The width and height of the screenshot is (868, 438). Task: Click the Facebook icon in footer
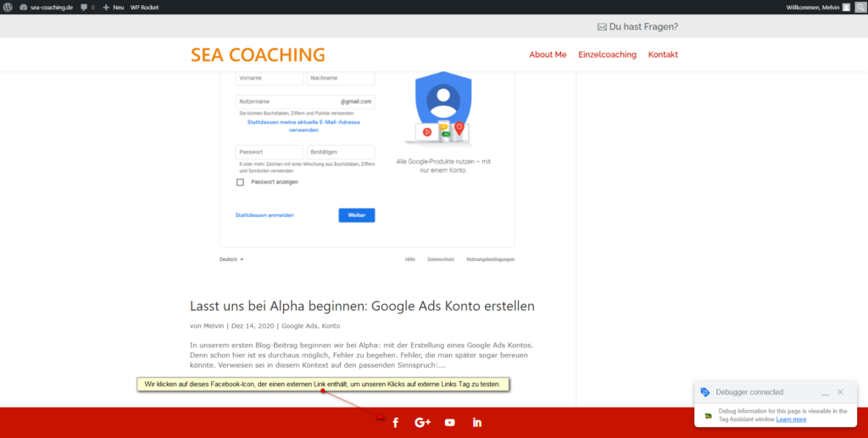click(x=395, y=423)
